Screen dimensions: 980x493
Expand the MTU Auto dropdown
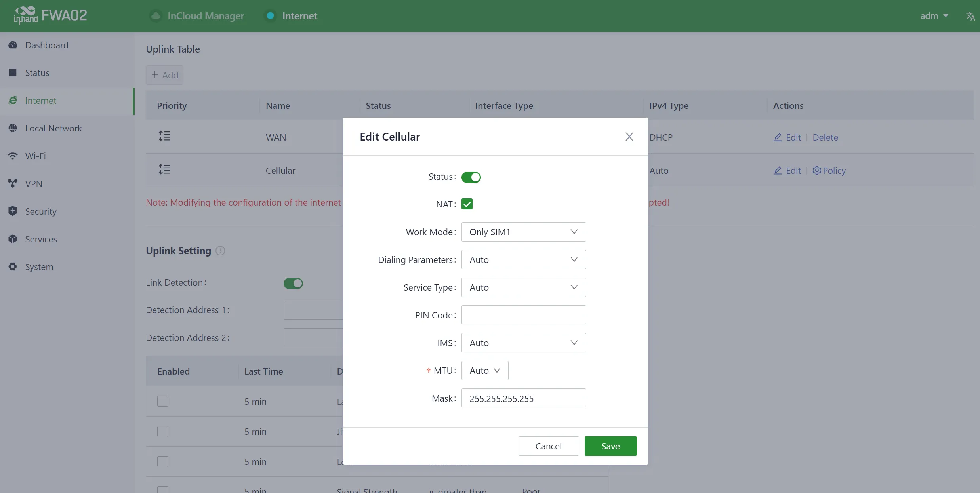pyautogui.click(x=485, y=370)
